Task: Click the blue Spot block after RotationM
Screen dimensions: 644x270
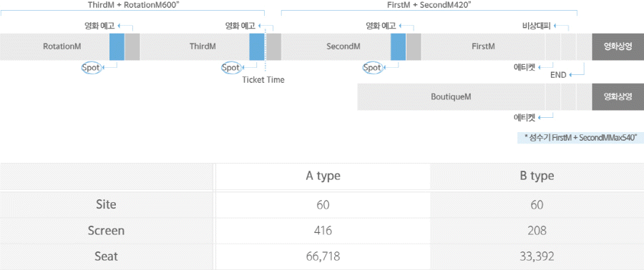Action: pyautogui.click(x=117, y=46)
